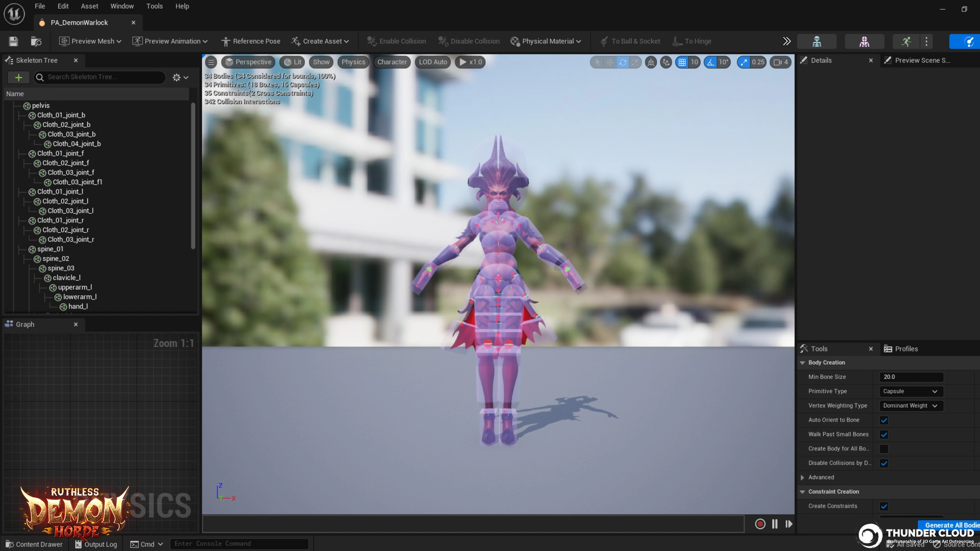Open viewport hamburger options menu

point(211,62)
